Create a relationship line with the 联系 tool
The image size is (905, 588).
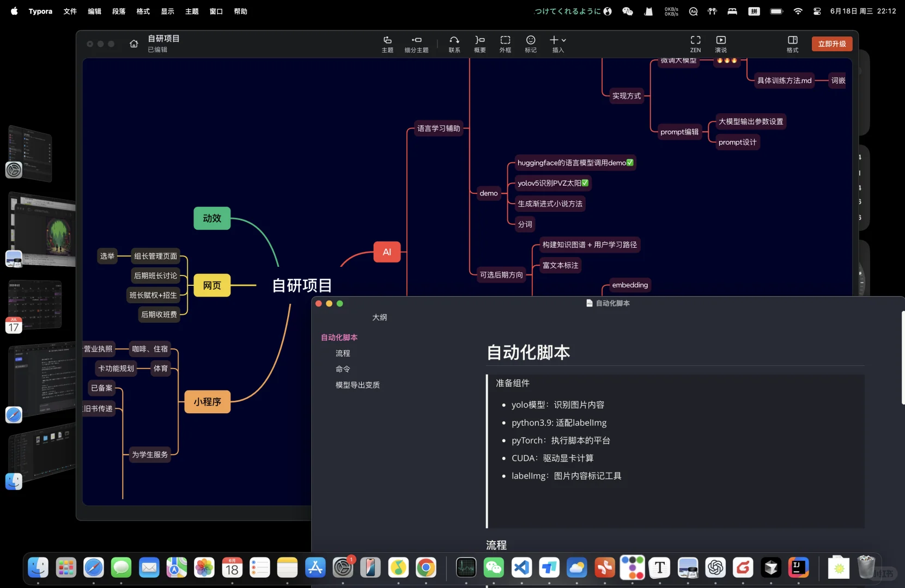(453, 44)
